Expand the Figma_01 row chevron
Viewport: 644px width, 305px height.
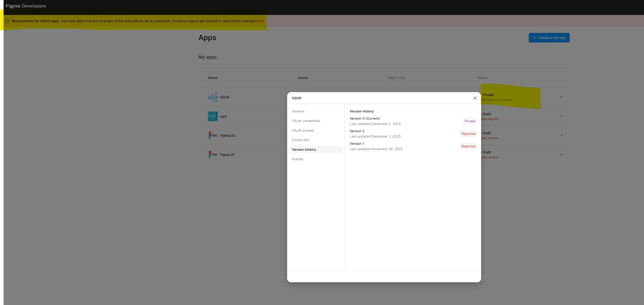pos(561,155)
